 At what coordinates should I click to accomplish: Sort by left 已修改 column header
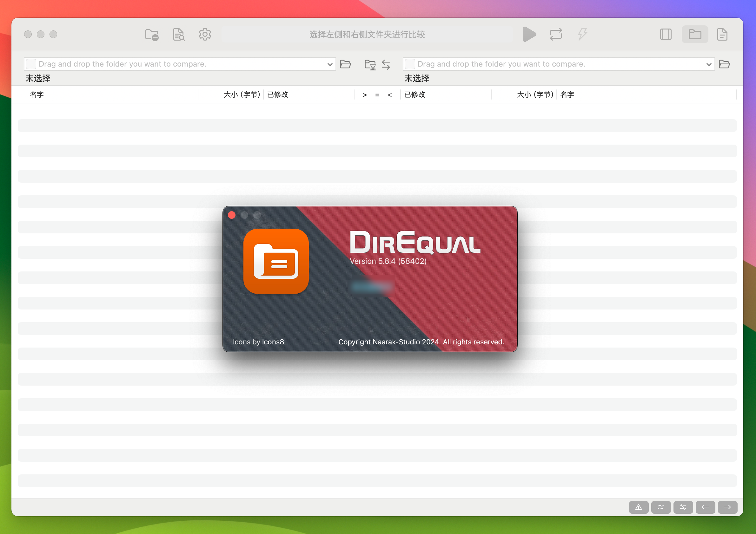277,94
